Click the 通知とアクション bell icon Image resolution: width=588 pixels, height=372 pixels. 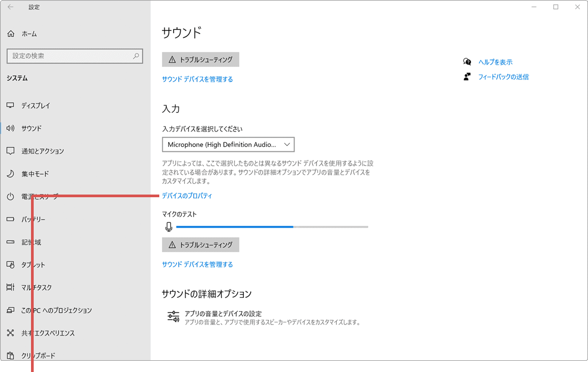click(10, 151)
